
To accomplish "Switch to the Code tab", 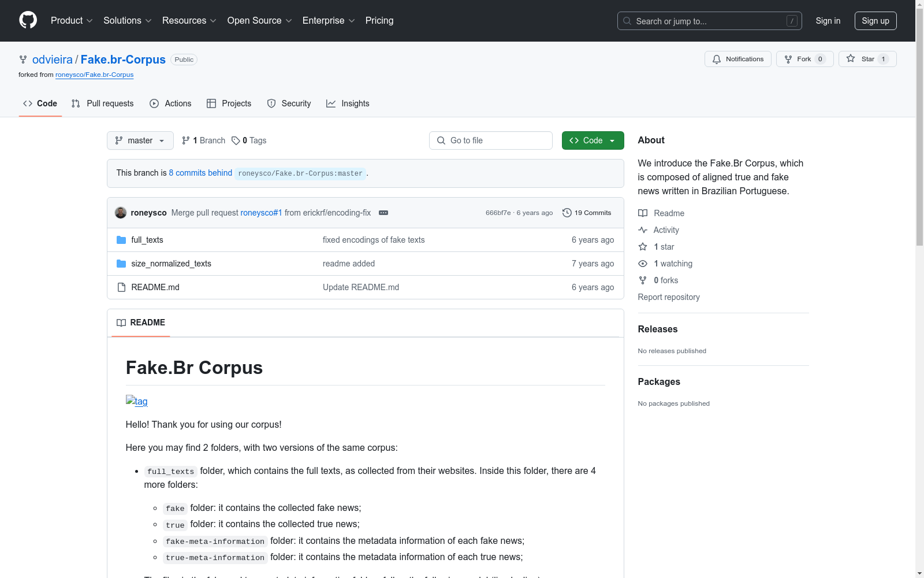I will point(40,103).
